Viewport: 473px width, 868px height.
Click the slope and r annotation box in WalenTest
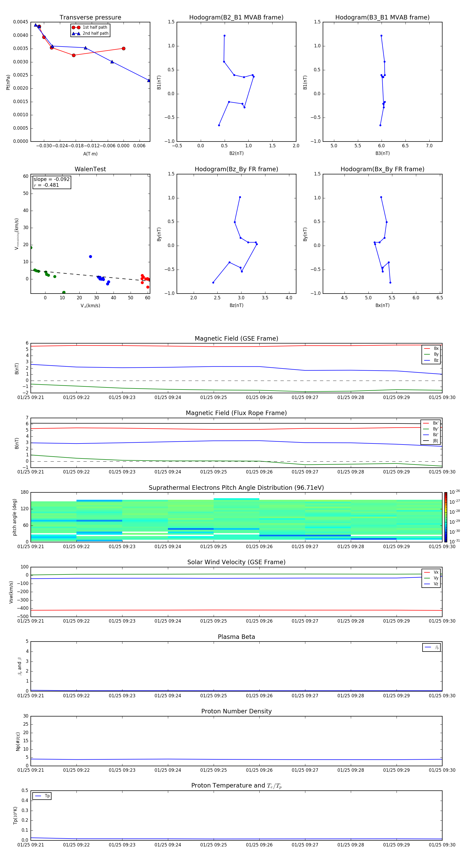[52, 182]
